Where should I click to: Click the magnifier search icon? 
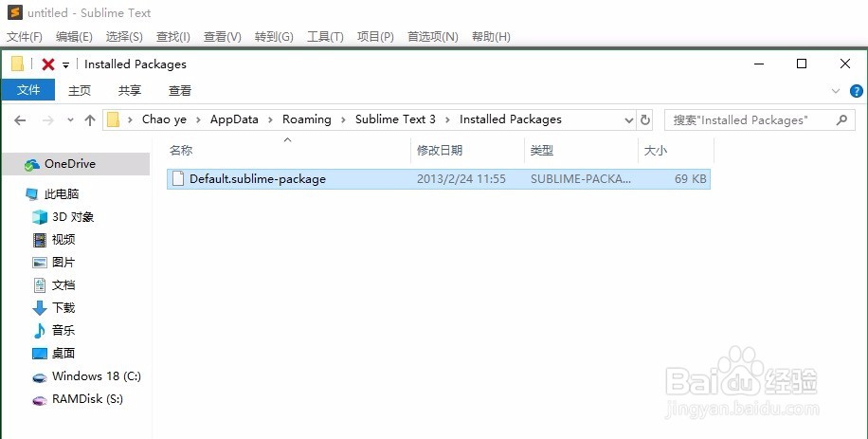pyautogui.click(x=842, y=119)
